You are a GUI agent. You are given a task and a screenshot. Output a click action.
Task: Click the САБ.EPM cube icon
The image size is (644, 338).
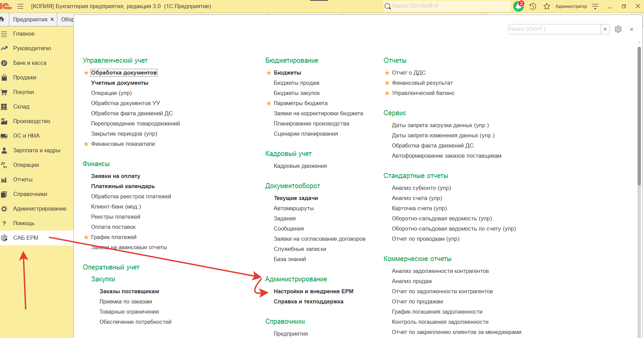click(x=4, y=238)
